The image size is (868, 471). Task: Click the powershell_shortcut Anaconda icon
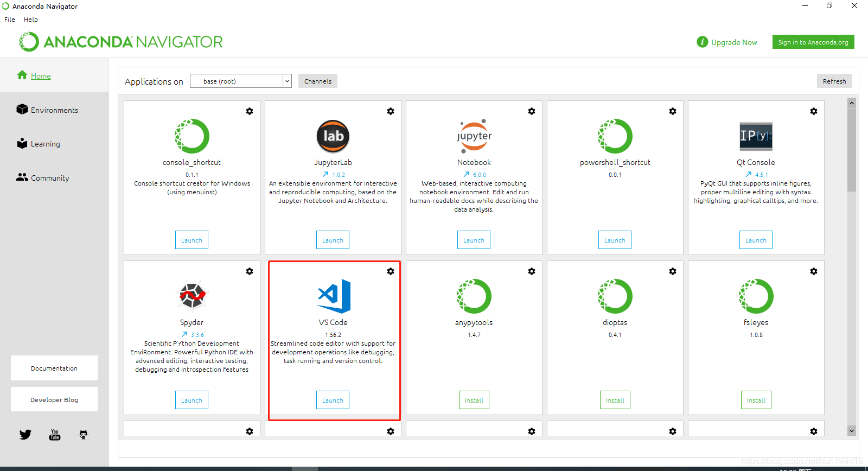point(615,136)
